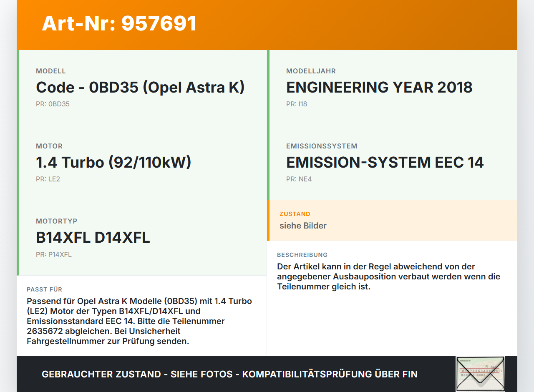Viewport: 534px width, 392px height.
Task: Click the PR: 0BD35 code label
Action: [53, 104]
